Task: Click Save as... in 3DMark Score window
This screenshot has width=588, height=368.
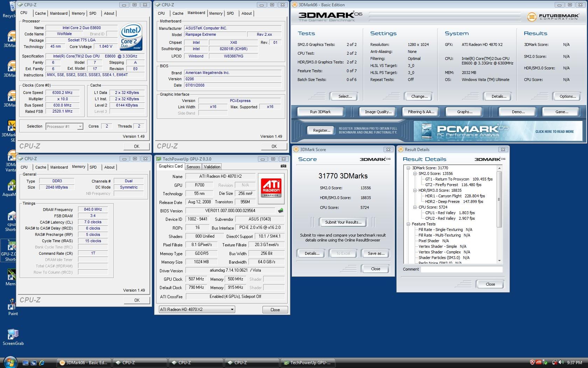Action: coord(376,253)
